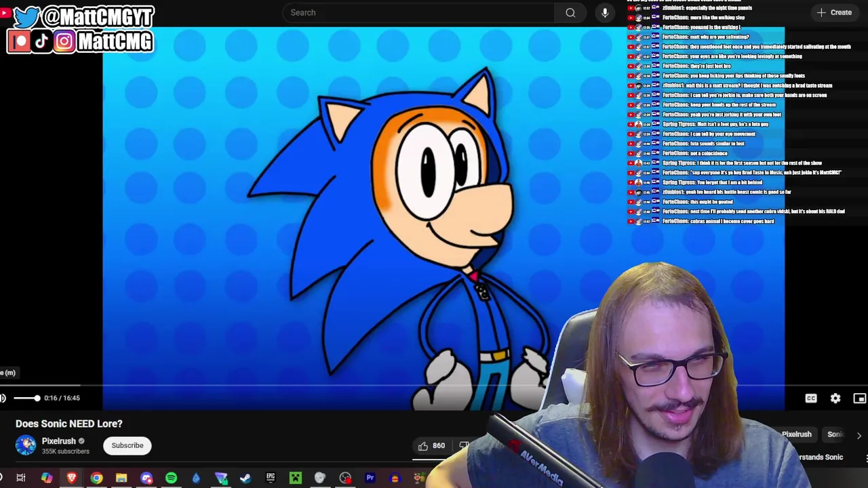Open Windows Task View in taskbar
The width and height of the screenshot is (868, 488).
21,479
